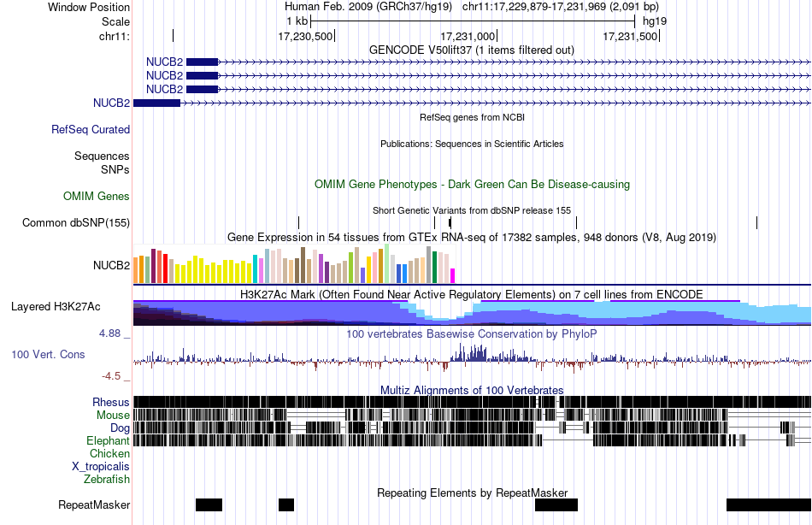The width and height of the screenshot is (812, 525).
Task: Click the 1 kb scale bar
Action: tap(473, 21)
